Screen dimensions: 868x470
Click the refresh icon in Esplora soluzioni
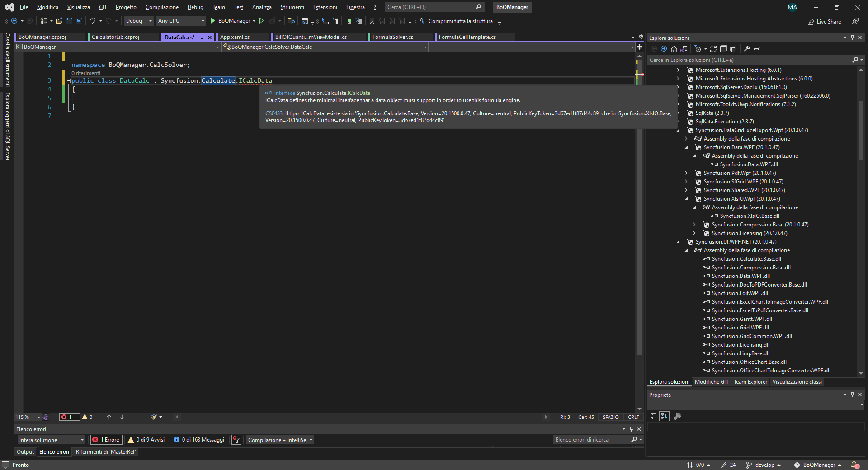pos(713,49)
